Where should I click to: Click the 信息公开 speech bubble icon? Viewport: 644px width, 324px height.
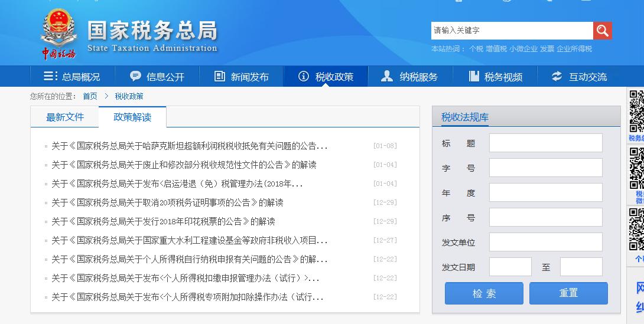[135, 76]
